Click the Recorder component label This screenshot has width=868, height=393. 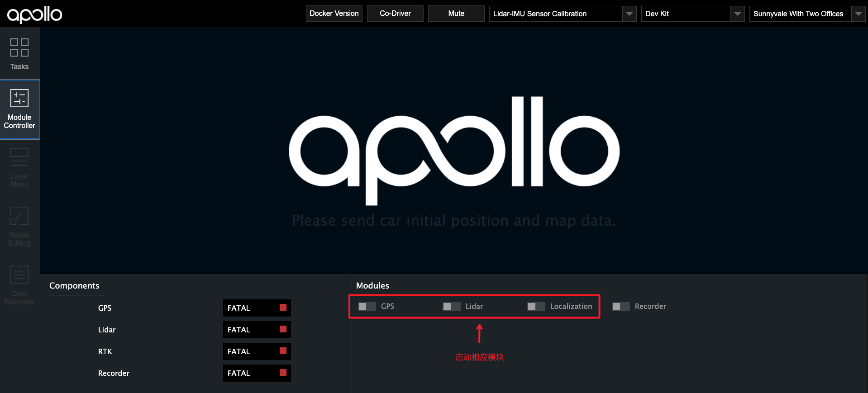click(x=114, y=373)
